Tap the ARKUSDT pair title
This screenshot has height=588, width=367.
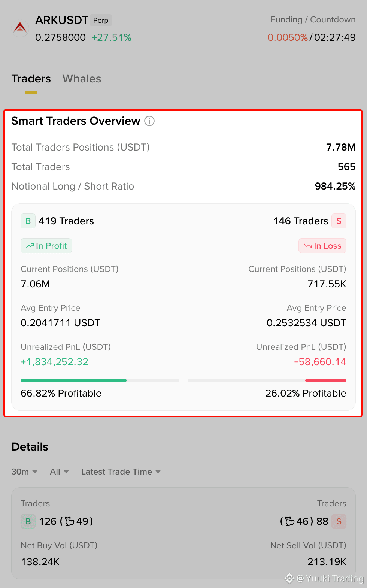click(62, 20)
